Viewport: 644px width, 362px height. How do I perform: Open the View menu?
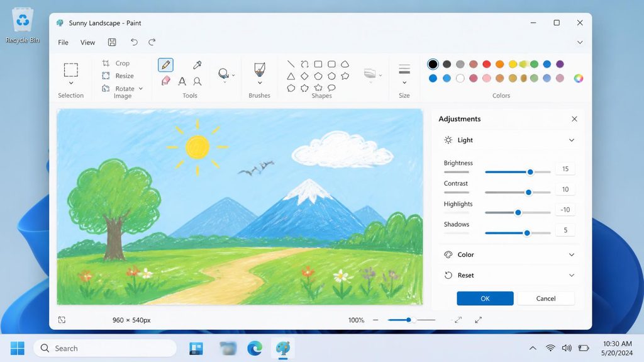coord(87,42)
